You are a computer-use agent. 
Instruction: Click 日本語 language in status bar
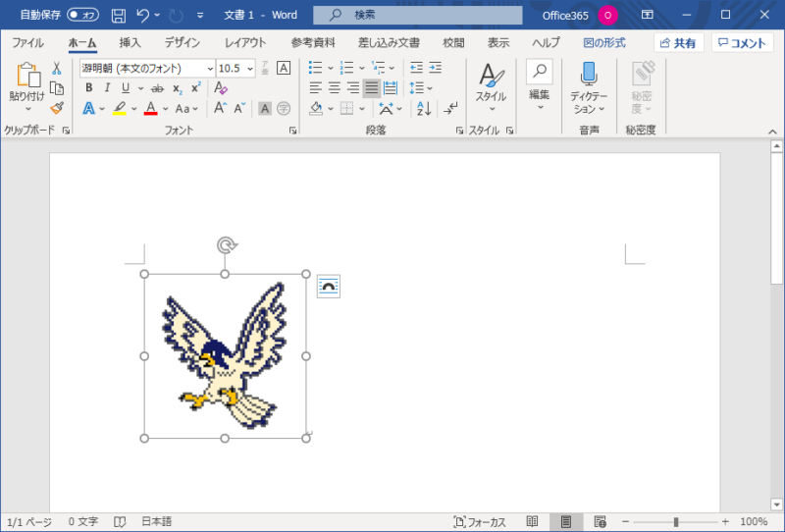(x=157, y=522)
